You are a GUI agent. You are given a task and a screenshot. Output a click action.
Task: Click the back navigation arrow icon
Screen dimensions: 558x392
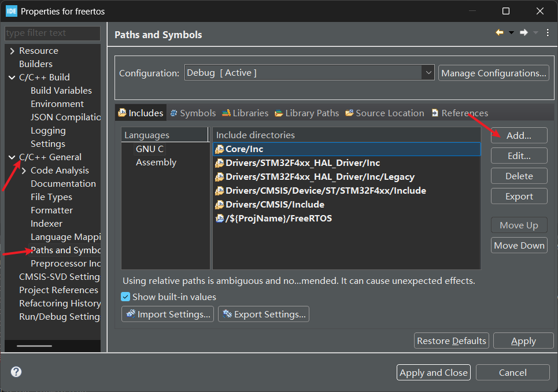coord(499,33)
